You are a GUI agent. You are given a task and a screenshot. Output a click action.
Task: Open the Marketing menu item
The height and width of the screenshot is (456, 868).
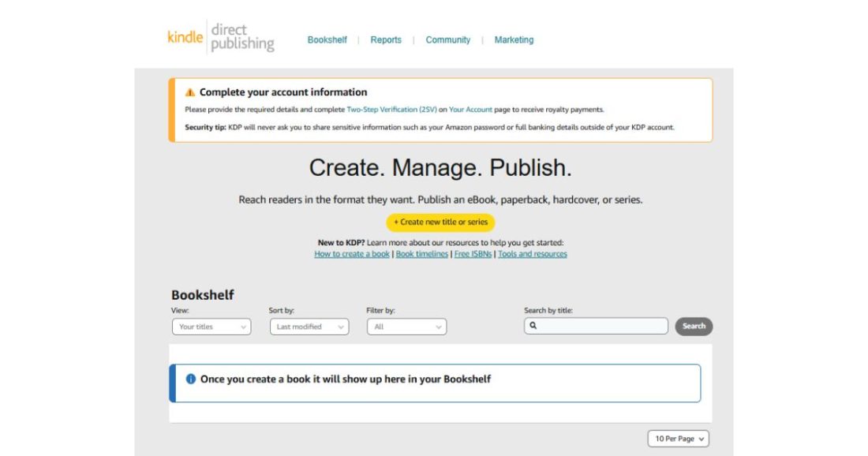pyautogui.click(x=514, y=39)
